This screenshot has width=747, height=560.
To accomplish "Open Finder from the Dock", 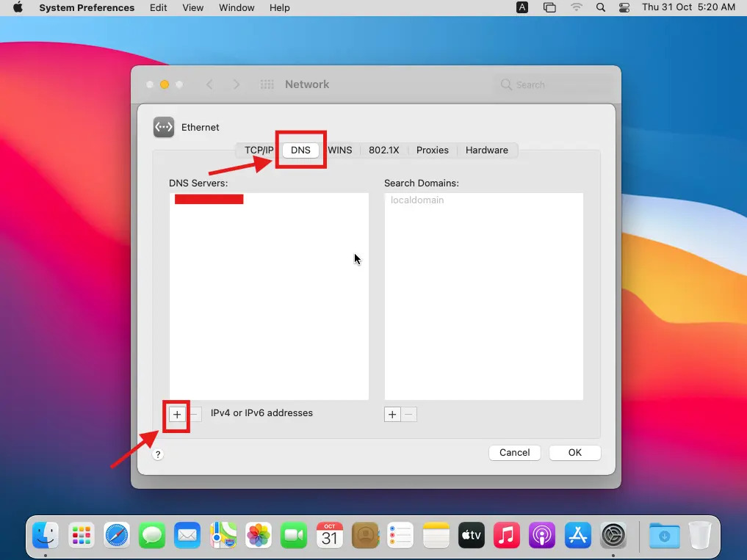I will pyautogui.click(x=46, y=536).
